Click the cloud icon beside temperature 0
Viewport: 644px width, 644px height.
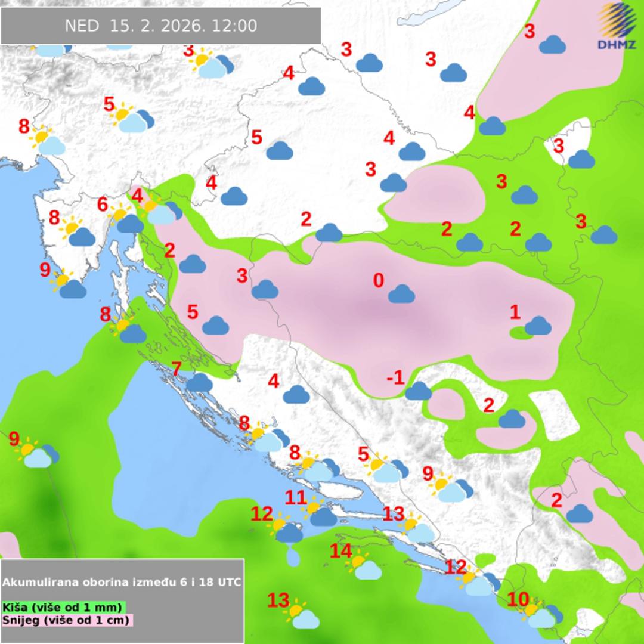tap(401, 294)
